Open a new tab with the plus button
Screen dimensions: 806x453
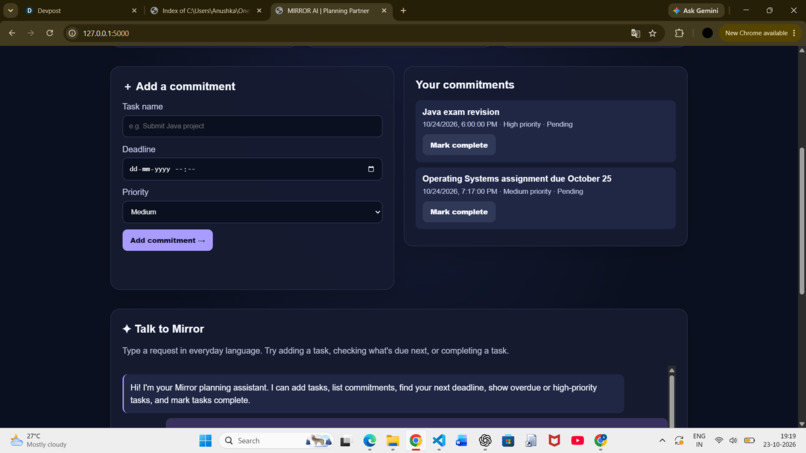click(x=404, y=10)
